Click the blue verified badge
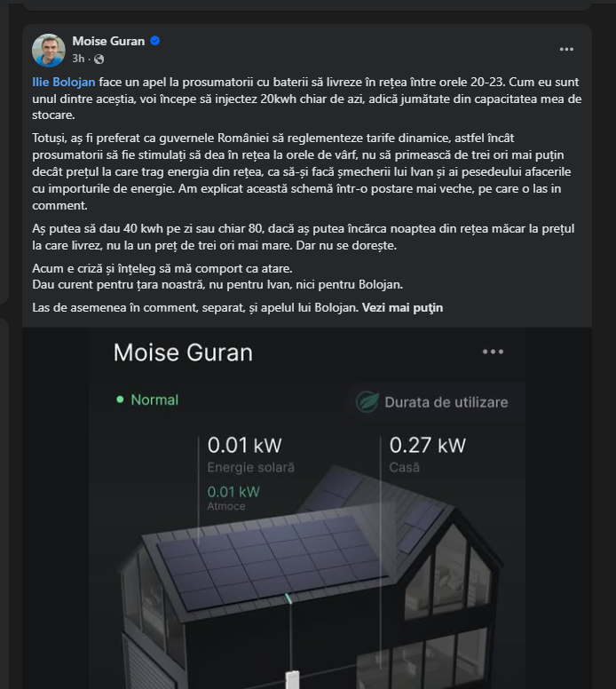Screen dimensions: 616x689 [154, 41]
